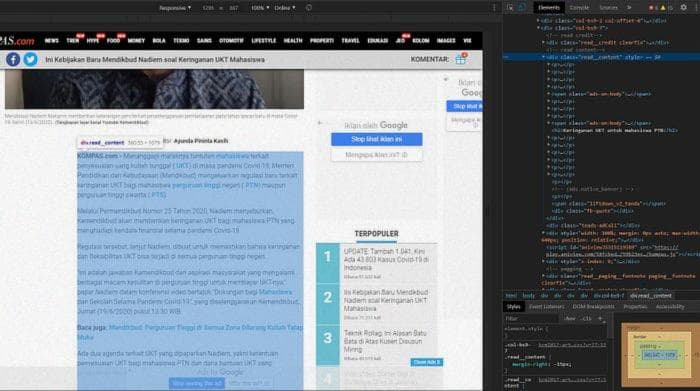Toggle the :hov element state button
This screenshot has width=700, height=391.
tap(570, 319)
